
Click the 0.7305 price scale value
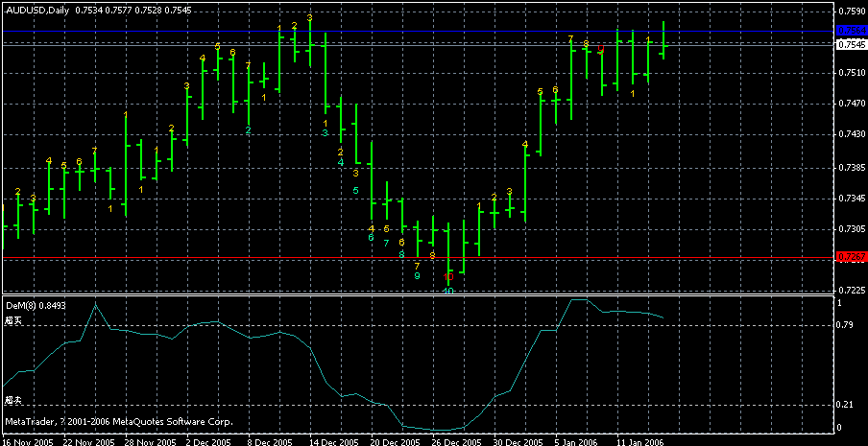[852, 229]
